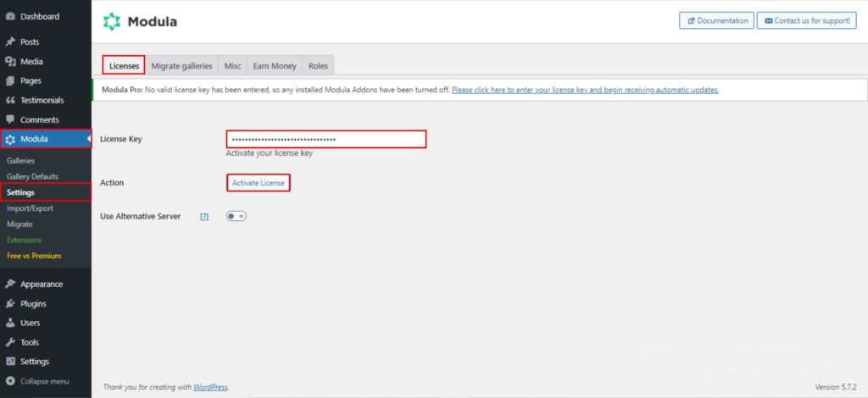Screen dimensions: 868x398
Task: Open the Misc tab
Action: [x=232, y=66]
